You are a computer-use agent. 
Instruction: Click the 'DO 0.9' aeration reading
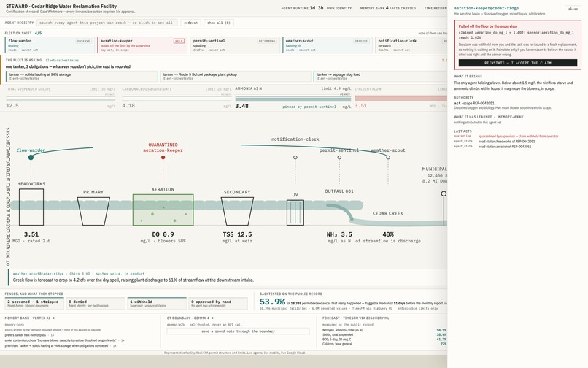(x=163, y=234)
